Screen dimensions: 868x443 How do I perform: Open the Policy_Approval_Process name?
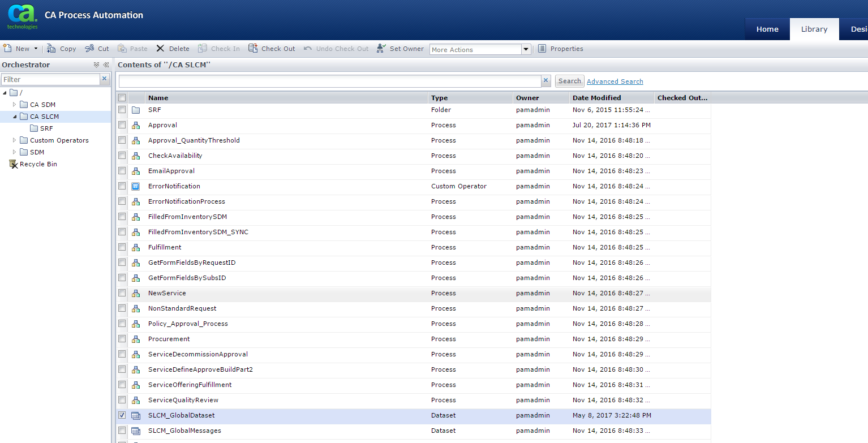click(188, 324)
